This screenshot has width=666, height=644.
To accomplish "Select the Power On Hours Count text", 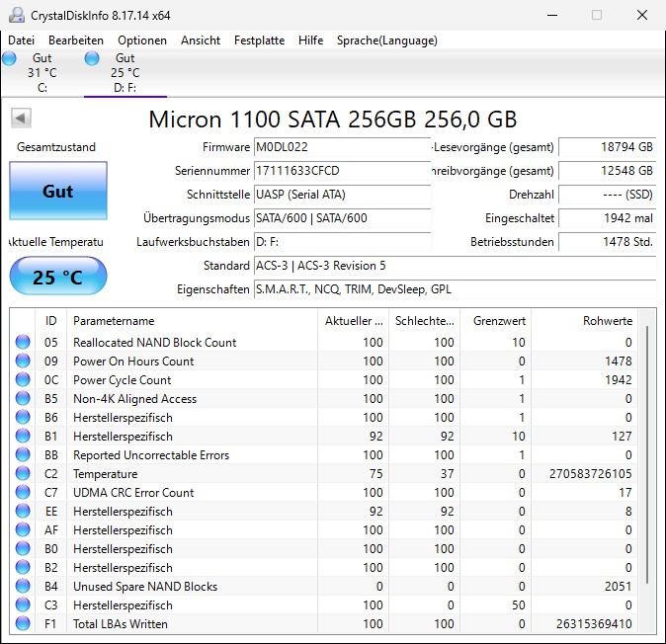I will pos(133,362).
